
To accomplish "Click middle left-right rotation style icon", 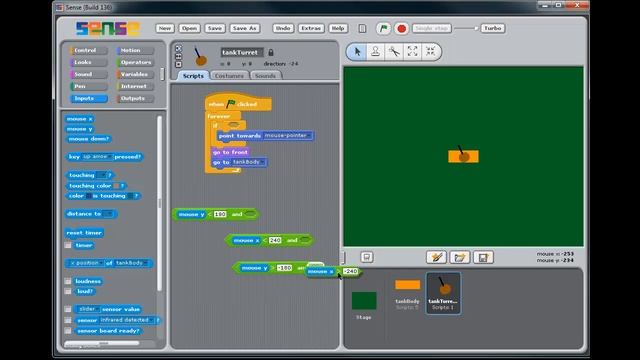I will pos(178,56).
